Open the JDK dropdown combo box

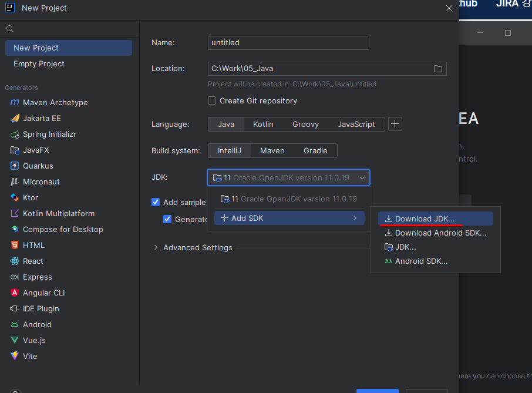pos(288,177)
